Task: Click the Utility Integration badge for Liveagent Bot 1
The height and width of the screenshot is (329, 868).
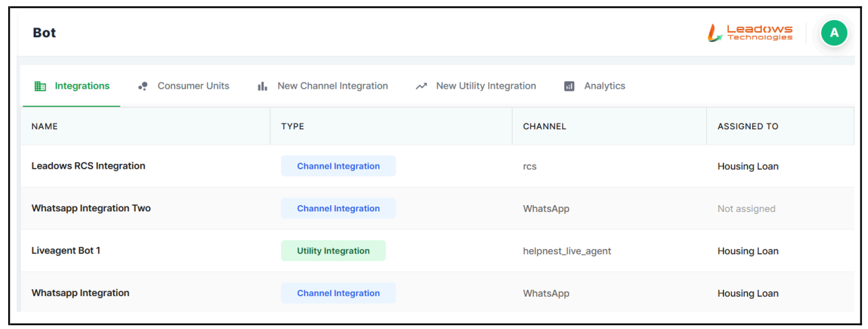Action: pos(333,251)
